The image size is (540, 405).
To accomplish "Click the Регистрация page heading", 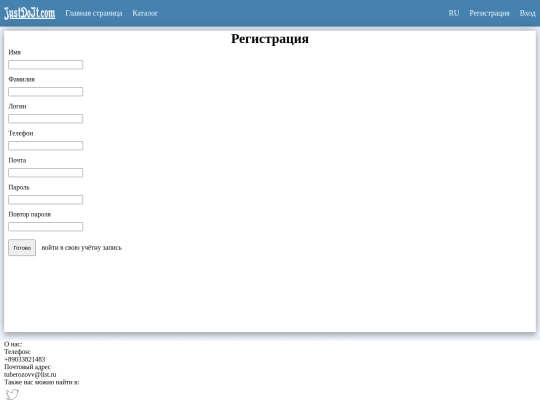I will 270,39.
